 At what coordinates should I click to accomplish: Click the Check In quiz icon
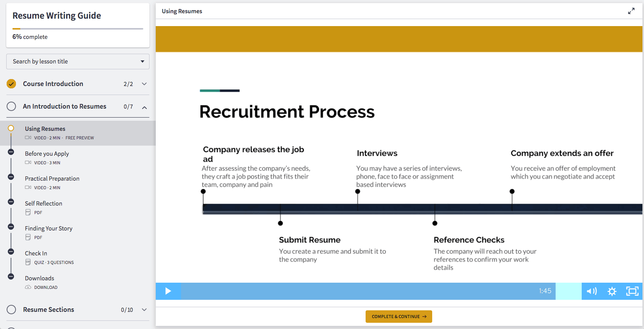[x=28, y=262]
